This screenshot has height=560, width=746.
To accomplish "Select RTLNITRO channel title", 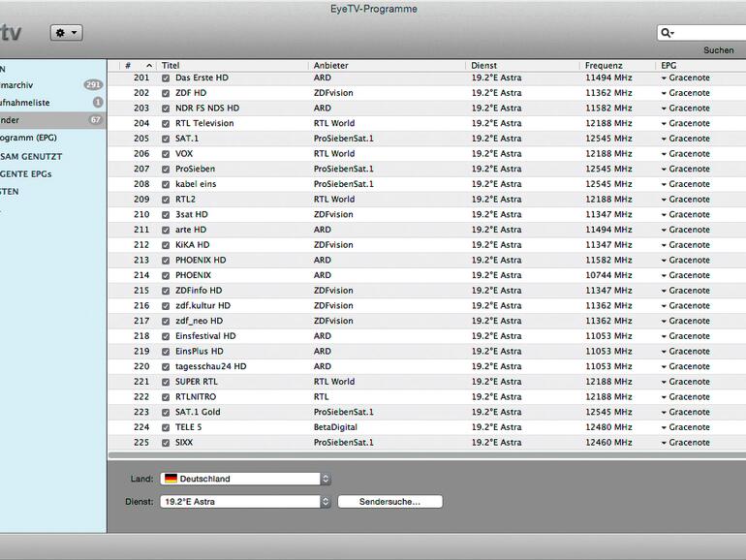I will [195, 397].
